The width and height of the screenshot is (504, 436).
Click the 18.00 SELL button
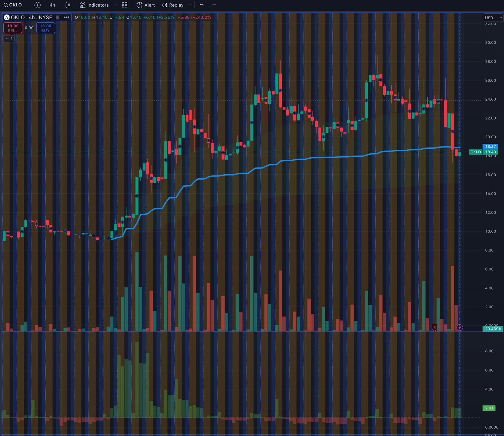pos(13,28)
